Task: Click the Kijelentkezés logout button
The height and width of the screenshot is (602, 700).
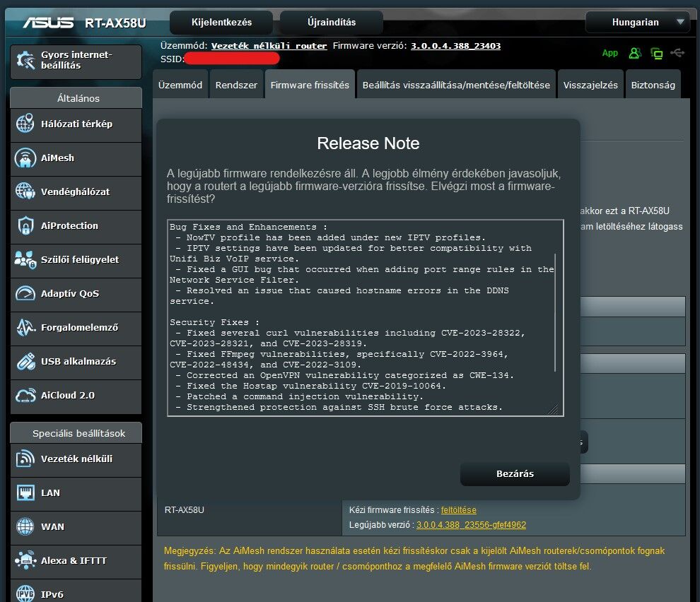Action: (x=221, y=22)
